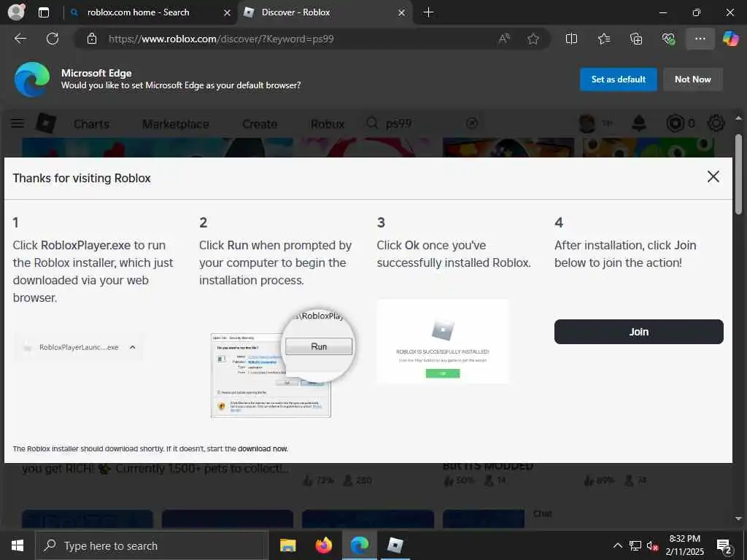Open the Create page
This screenshot has width=747, height=560.
pos(260,124)
